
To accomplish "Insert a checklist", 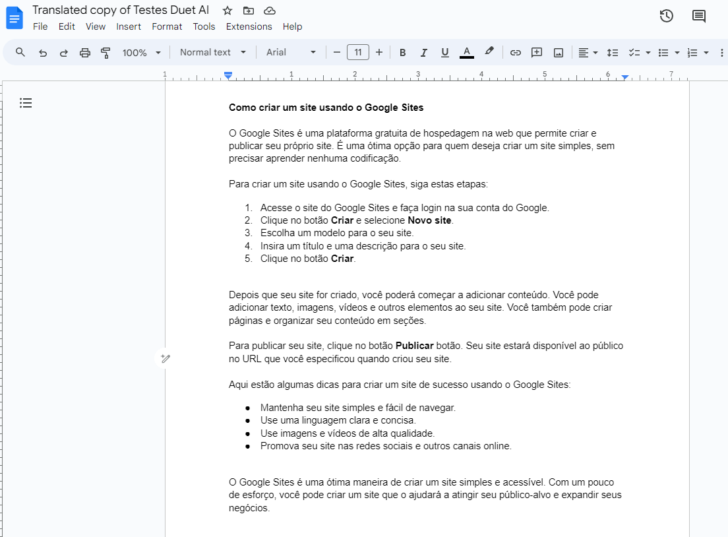I will (x=634, y=52).
